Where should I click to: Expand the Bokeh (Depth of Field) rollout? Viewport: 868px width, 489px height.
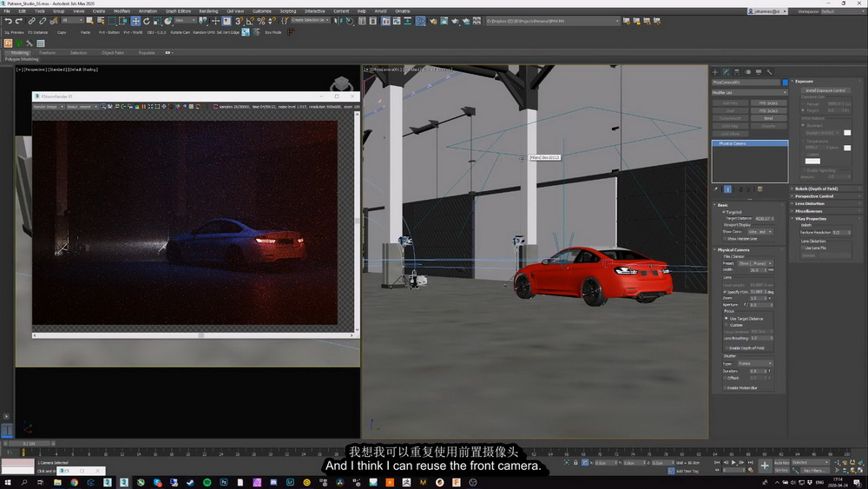point(826,188)
